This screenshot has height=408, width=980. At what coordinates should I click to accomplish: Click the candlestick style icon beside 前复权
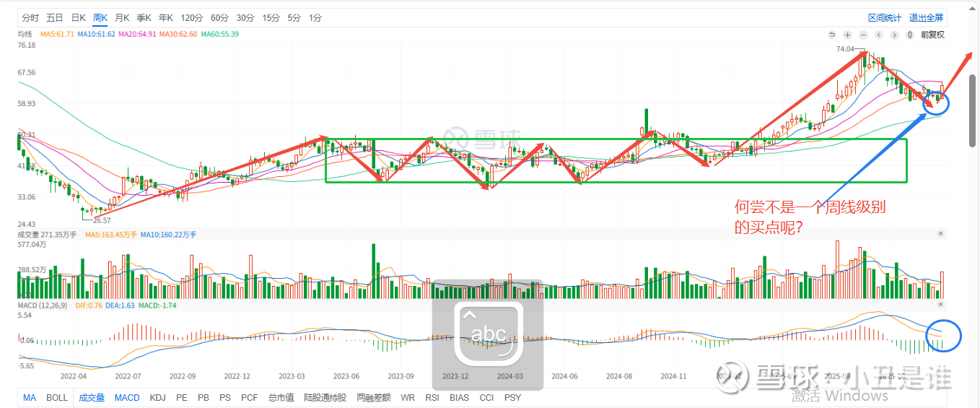coord(910,35)
